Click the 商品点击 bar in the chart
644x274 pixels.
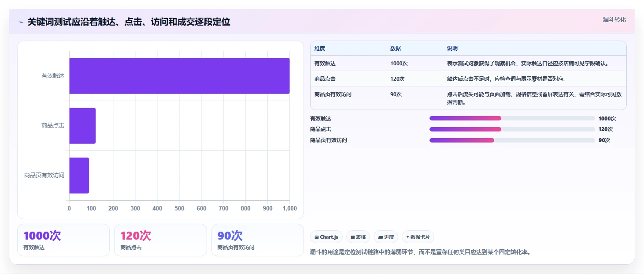[82, 126]
